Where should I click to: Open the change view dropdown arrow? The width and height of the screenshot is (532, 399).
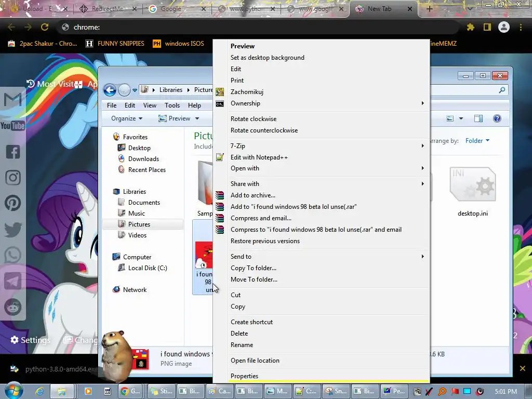coord(461,118)
